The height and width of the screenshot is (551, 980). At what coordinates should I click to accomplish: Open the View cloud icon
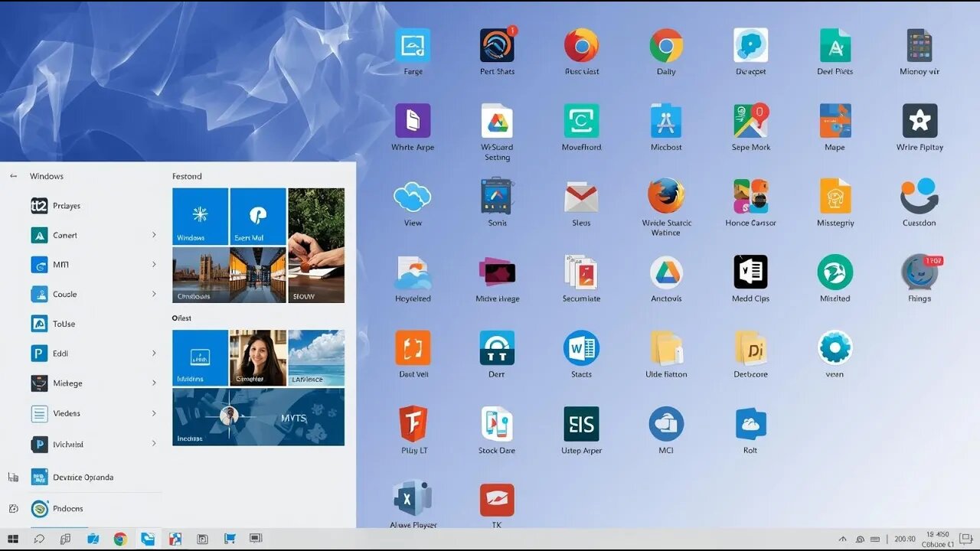coord(413,197)
